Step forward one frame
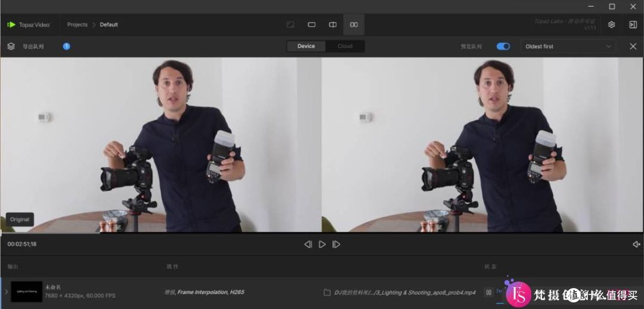 pyautogui.click(x=336, y=245)
